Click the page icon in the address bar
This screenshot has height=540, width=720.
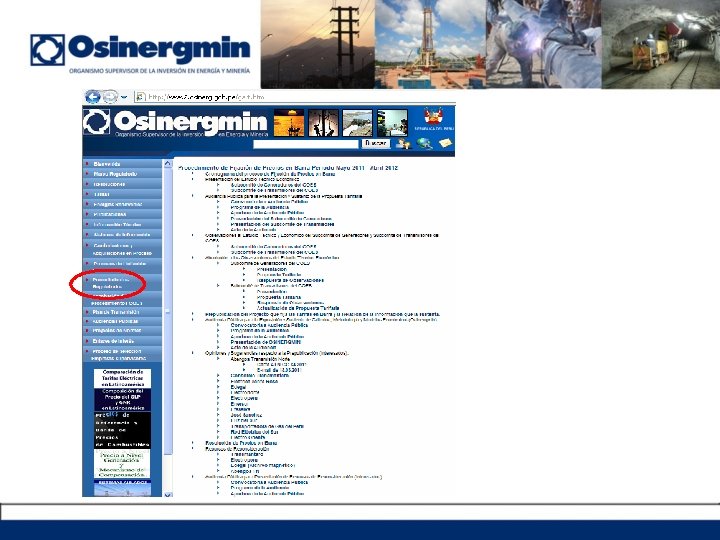pyautogui.click(x=140, y=97)
